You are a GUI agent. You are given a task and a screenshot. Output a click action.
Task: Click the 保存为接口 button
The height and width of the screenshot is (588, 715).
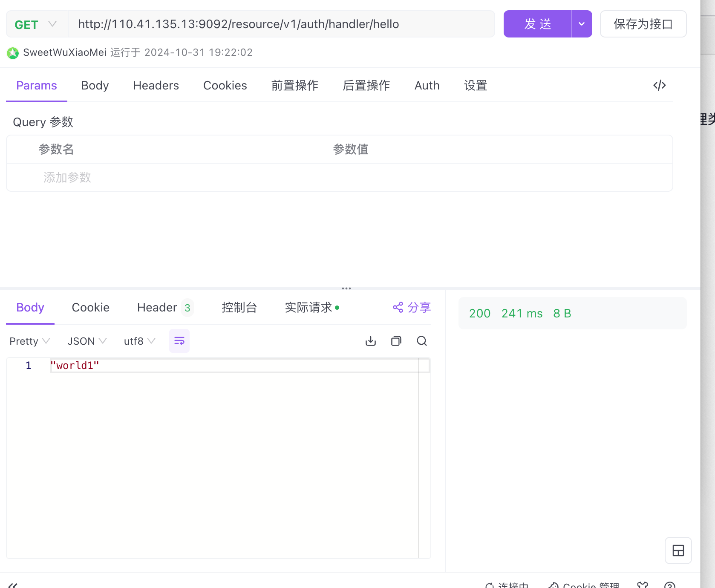[643, 24]
